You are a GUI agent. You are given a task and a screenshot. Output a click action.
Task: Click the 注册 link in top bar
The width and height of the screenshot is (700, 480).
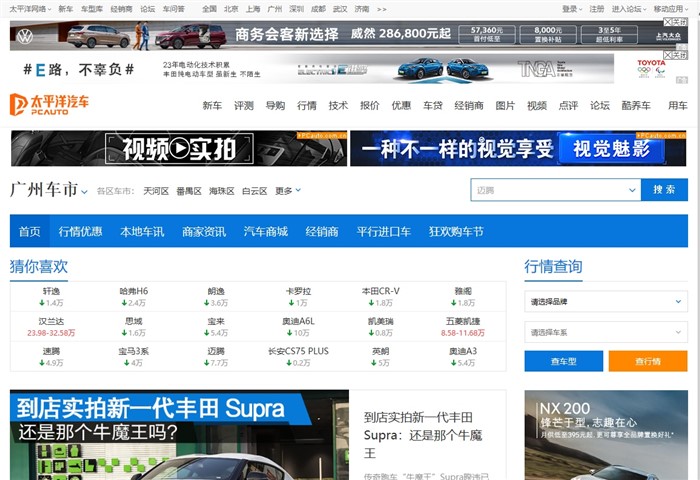(596, 9)
